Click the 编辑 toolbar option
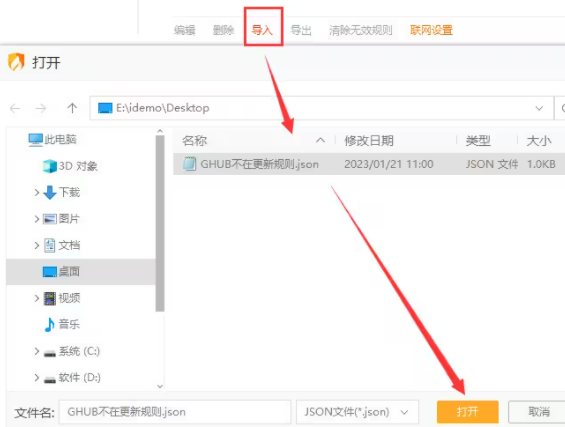Screen dimensions: 565x427 click(184, 30)
